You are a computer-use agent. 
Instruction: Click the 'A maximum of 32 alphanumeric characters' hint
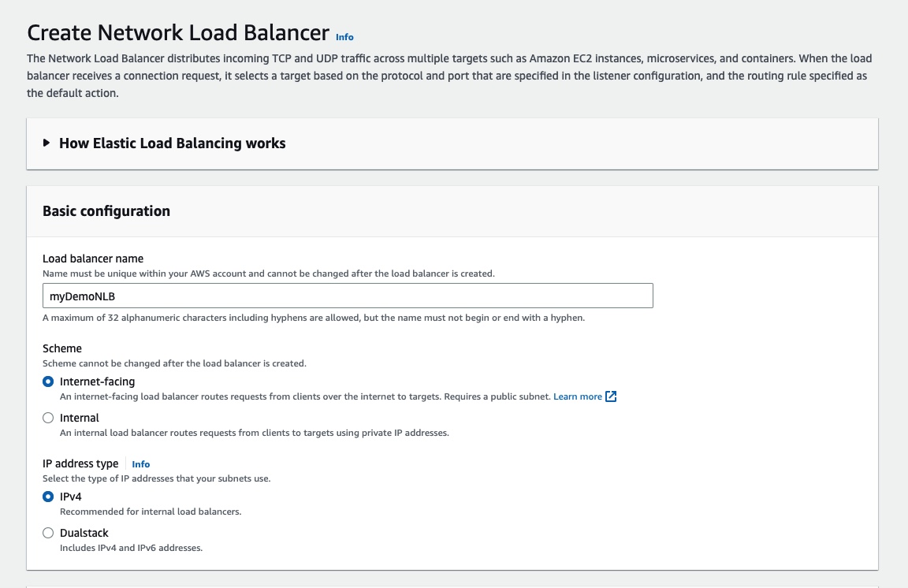point(314,318)
